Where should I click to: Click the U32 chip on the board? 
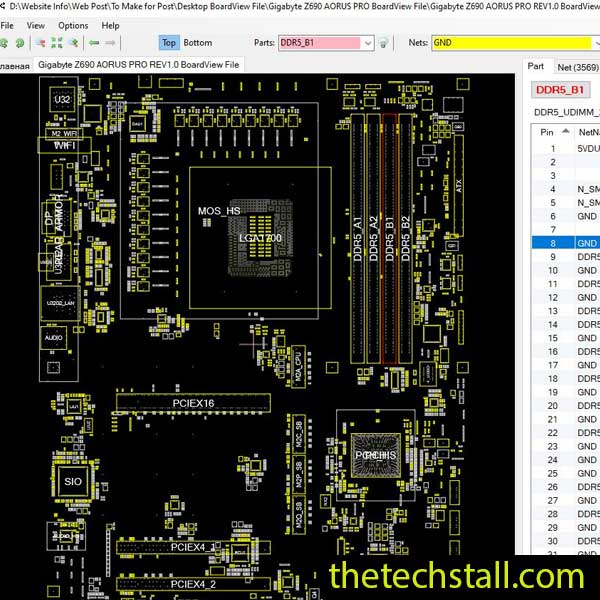[62, 99]
